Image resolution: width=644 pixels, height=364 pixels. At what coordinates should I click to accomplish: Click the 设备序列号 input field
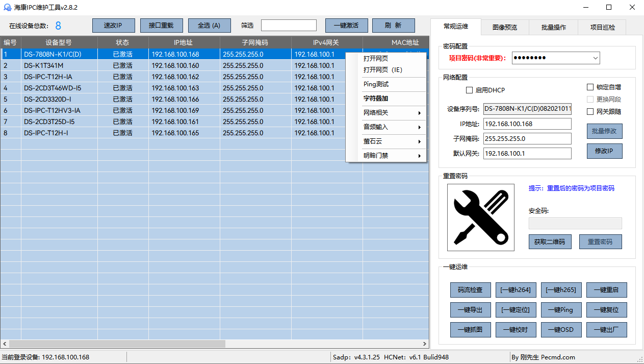point(528,109)
